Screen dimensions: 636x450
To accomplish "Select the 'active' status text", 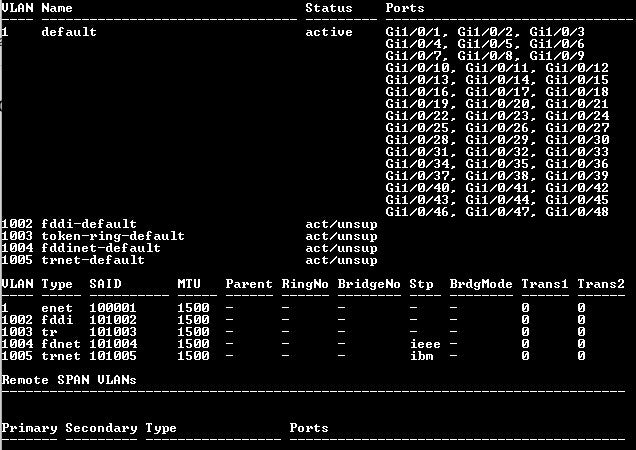I will click(x=329, y=32).
